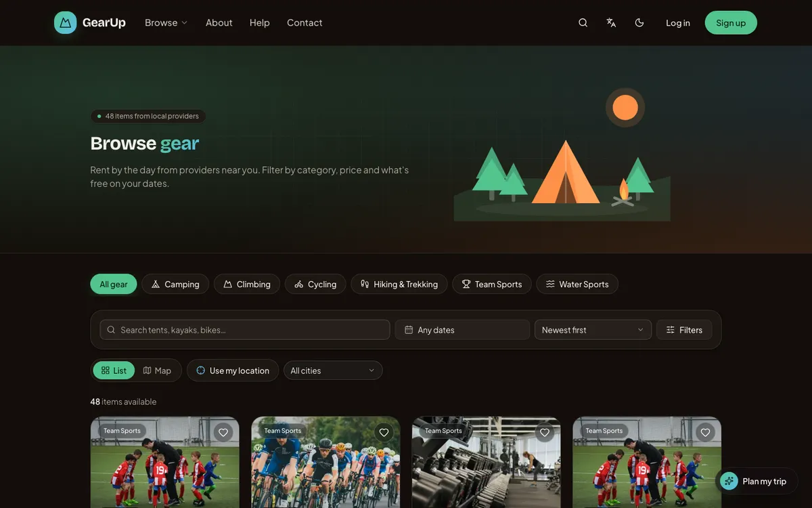Open the Plan my trip button

click(x=757, y=481)
